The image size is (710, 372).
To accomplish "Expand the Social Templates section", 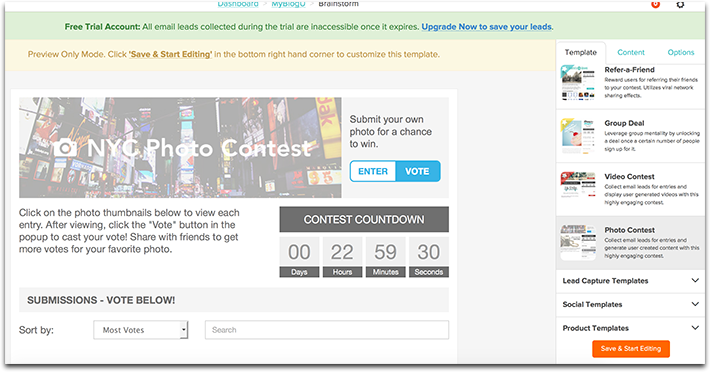I will coord(630,305).
